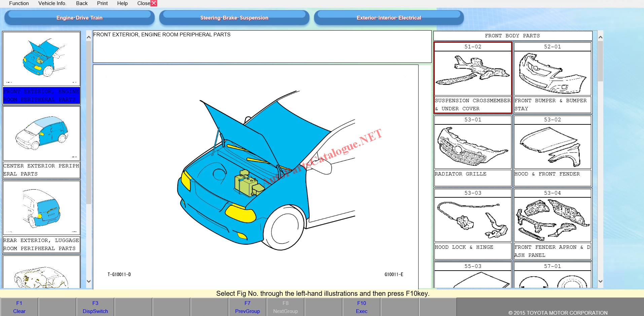Screen dimensions: 644x316
Task: Open the 52-01 Front Bumper illustration
Action: tap(552, 73)
